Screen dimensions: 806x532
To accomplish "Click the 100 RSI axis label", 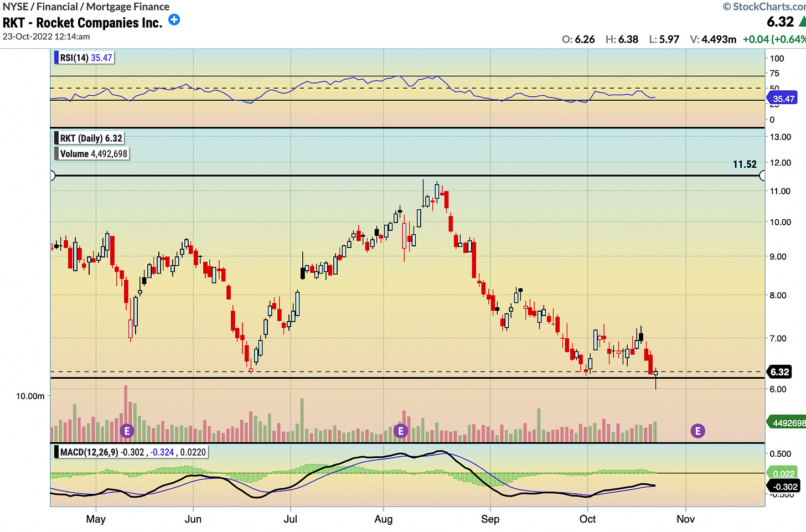I will pos(777,58).
